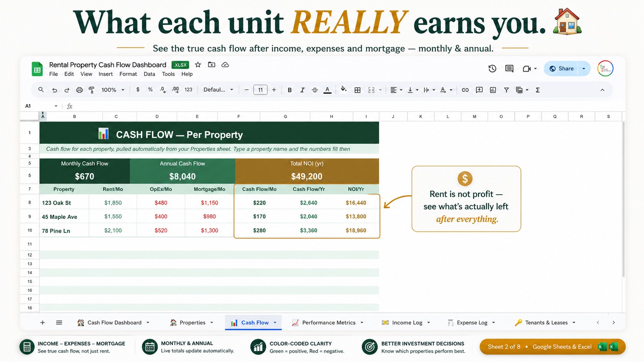Decrease decimal places

tap(163, 90)
